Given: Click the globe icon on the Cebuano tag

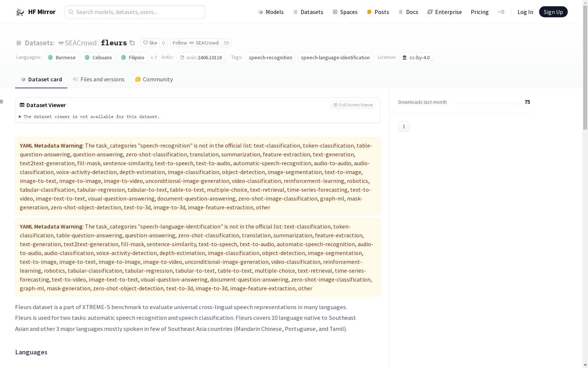Looking at the screenshot, I should [87, 57].
